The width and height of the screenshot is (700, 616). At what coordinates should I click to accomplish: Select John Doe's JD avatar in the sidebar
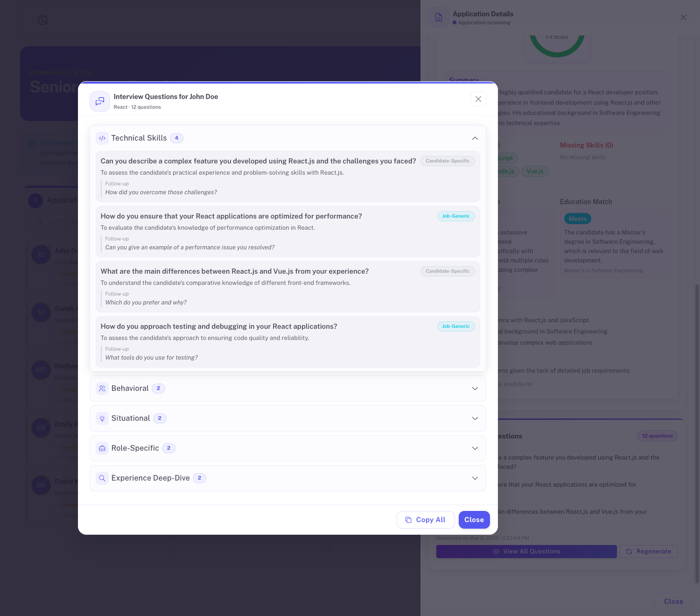click(41, 255)
